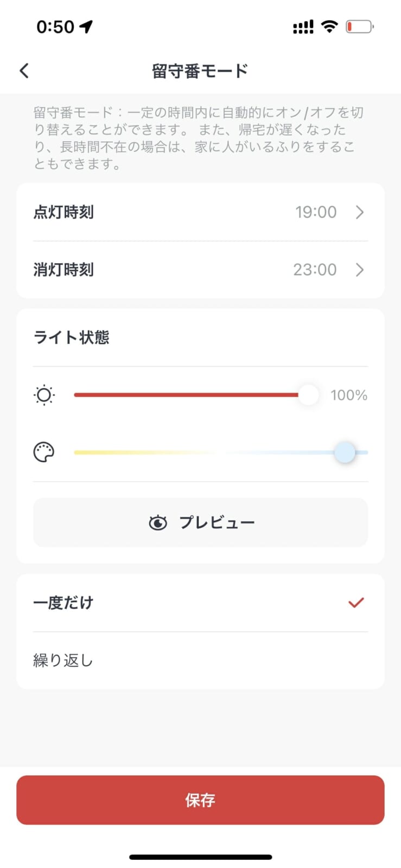Tap the red checkmark next to 一度だけ
This screenshot has height=868, width=401.
point(356,602)
